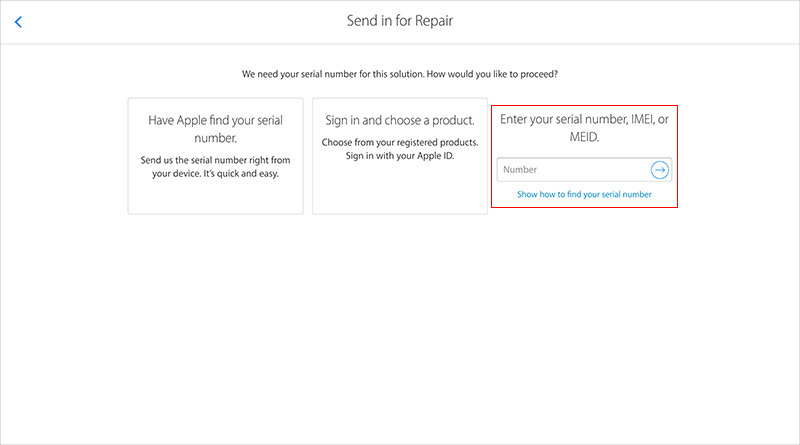
Task: Click the 'We need your serial number' prompt text
Action: pyautogui.click(x=399, y=74)
